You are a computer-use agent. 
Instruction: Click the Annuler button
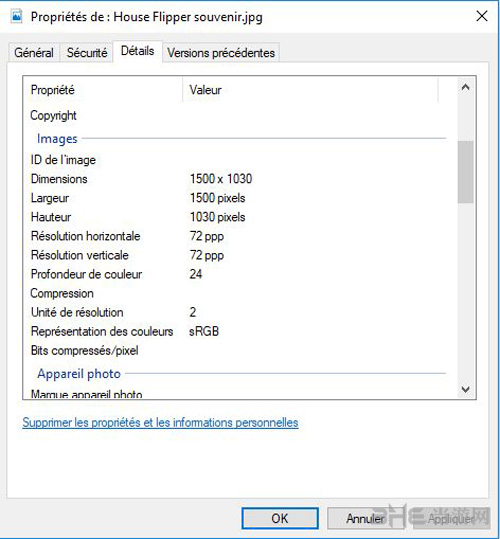[365, 518]
